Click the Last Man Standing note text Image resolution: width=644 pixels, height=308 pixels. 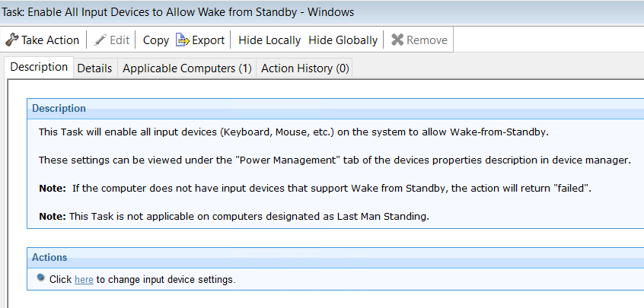(234, 216)
